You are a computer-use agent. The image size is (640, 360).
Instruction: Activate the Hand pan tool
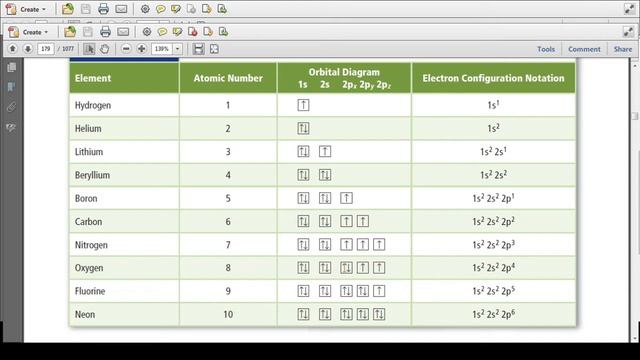click(x=104, y=49)
